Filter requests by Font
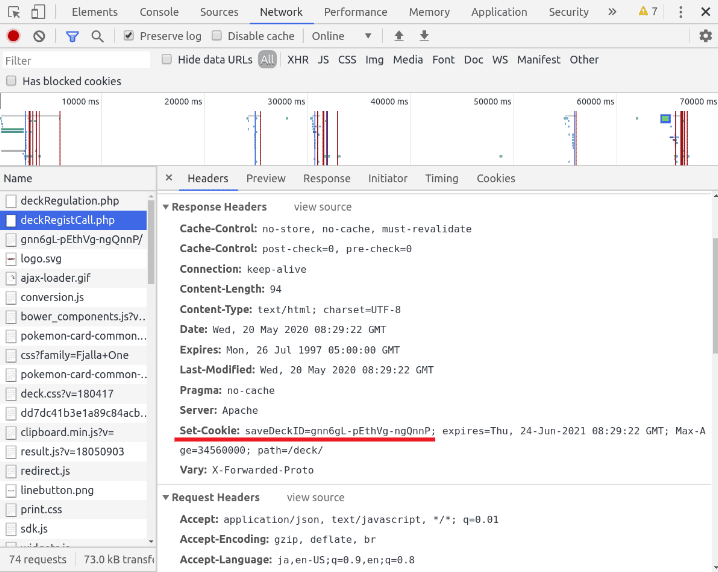The image size is (718, 572). [x=443, y=60]
